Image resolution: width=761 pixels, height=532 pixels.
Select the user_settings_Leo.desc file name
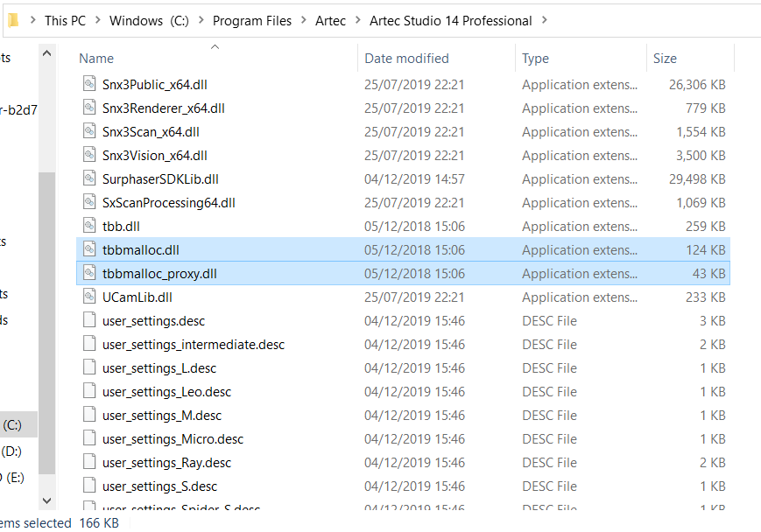167,392
